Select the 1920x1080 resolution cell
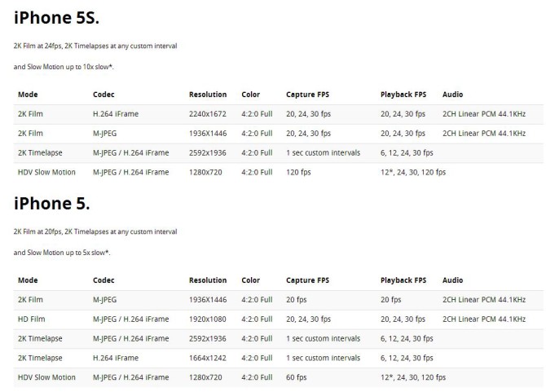546x392 pixels. point(208,319)
